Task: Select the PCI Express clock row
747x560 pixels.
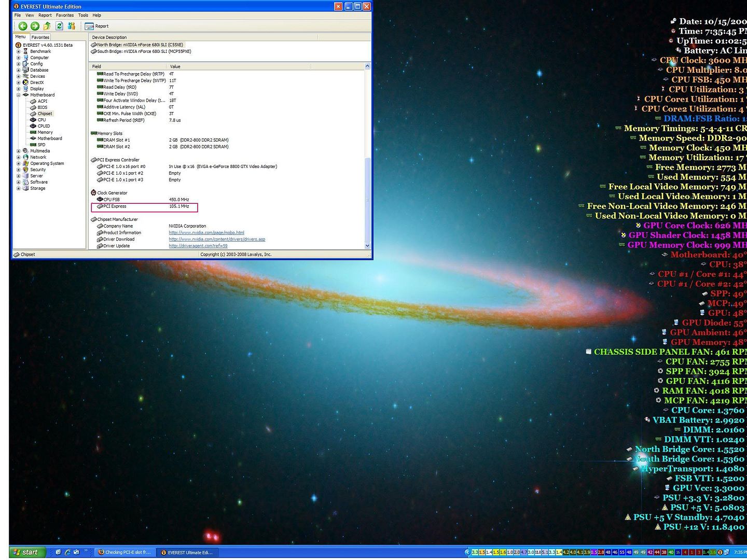Action: pos(144,207)
